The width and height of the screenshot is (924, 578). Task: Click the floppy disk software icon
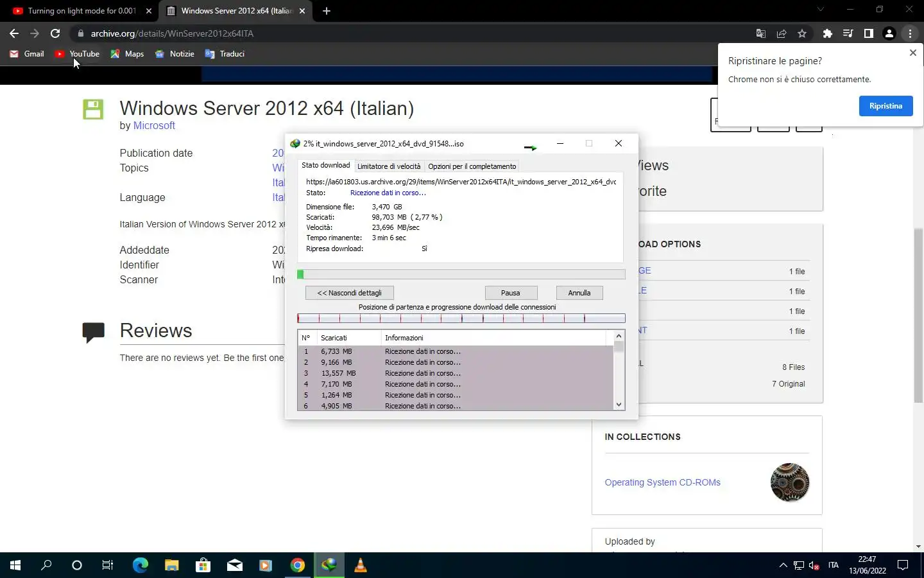pos(93,109)
